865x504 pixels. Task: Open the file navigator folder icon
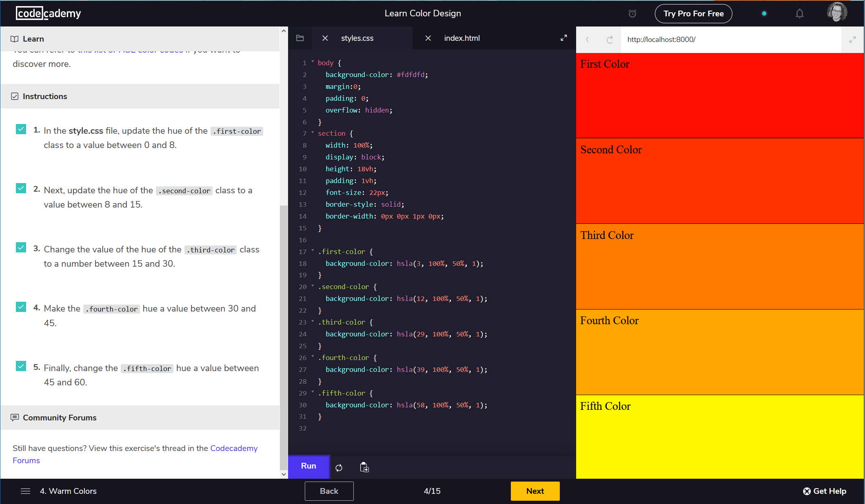pyautogui.click(x=300, y=38)
